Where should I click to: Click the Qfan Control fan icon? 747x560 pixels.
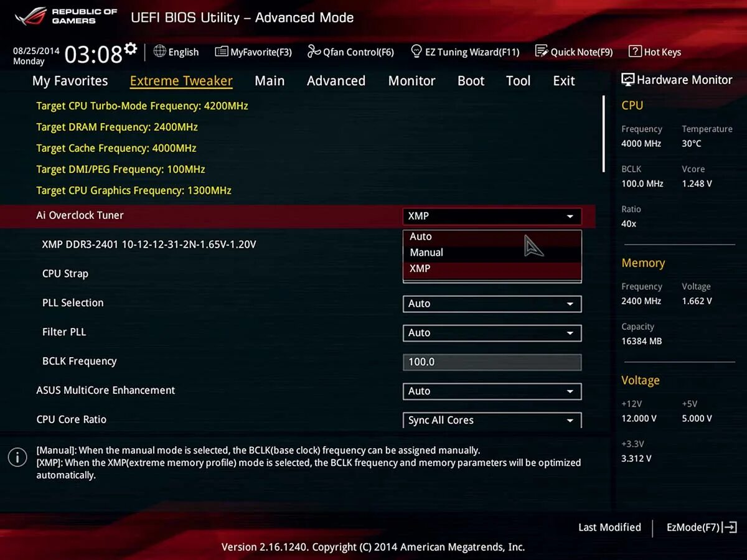(x=314, y=52)
